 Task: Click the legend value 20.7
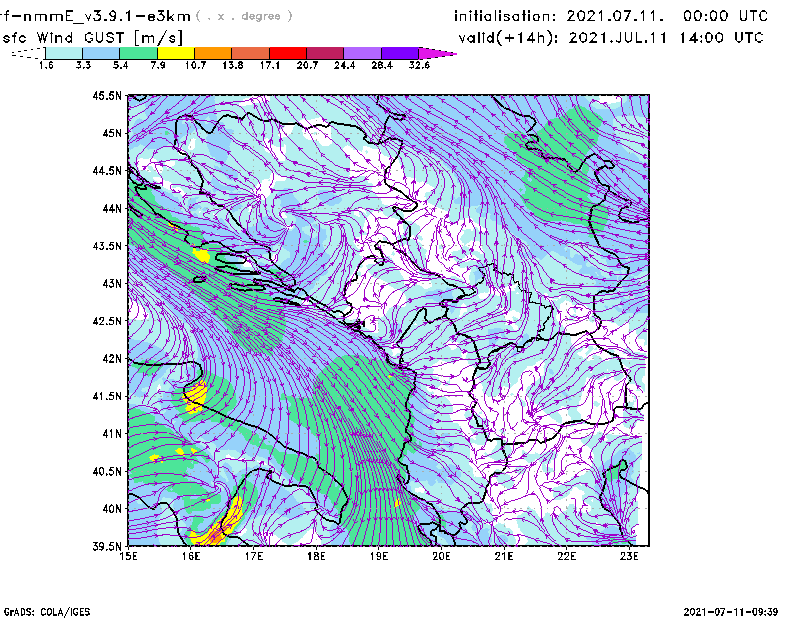[x=307, y=65]
